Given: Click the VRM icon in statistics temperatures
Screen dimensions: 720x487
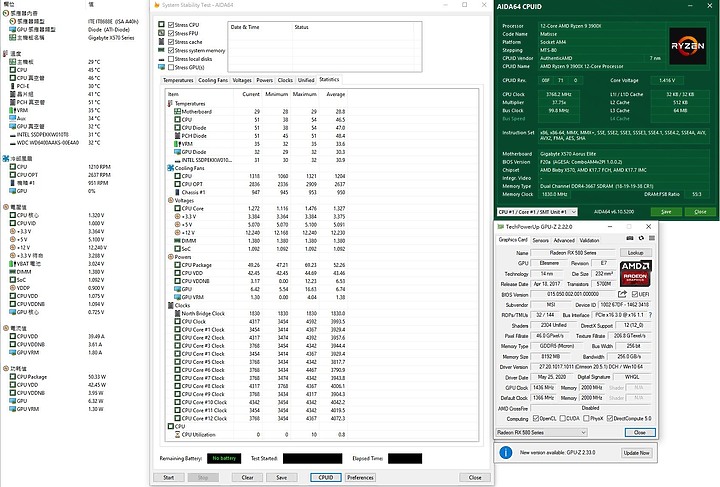Looking at the screenshot, I should coord(177,144).
